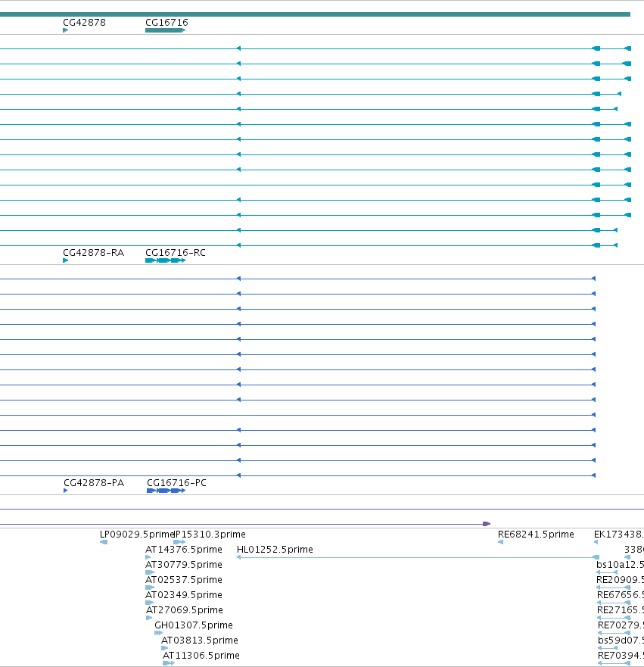
Task: Open the AT14376.5prime EST label
Action: [x=184, y=550]
